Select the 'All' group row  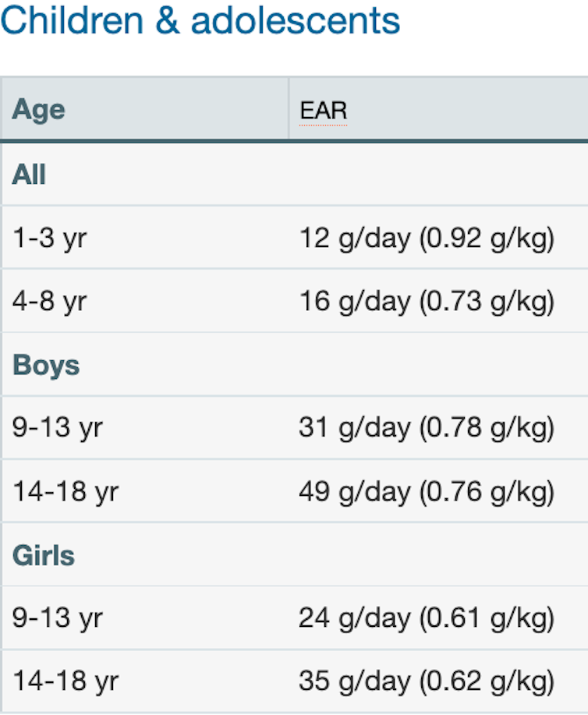[29, 175]
